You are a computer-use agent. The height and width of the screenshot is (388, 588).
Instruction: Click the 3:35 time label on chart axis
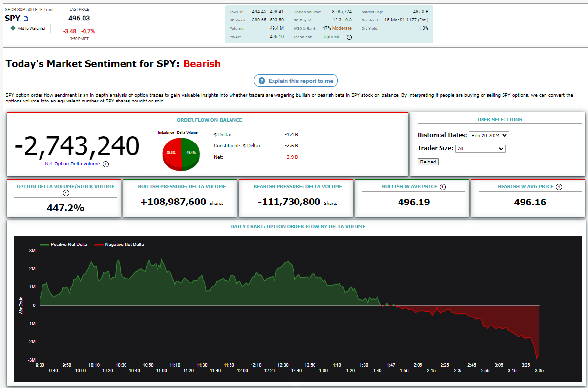click(538, 371)
